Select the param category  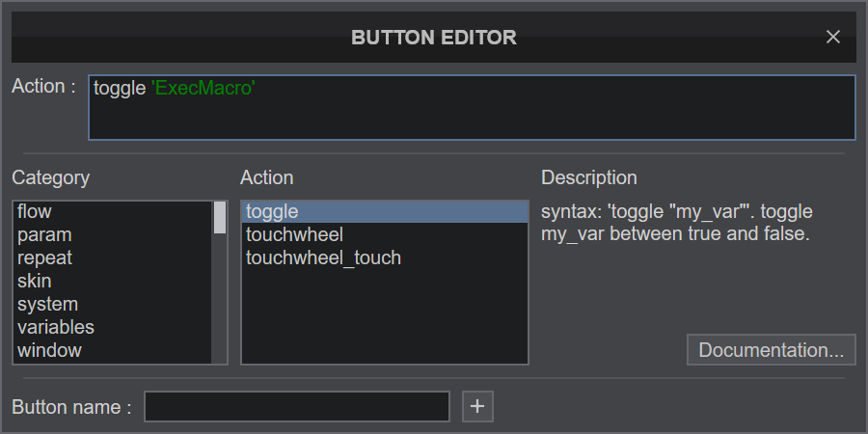[113, 234]
